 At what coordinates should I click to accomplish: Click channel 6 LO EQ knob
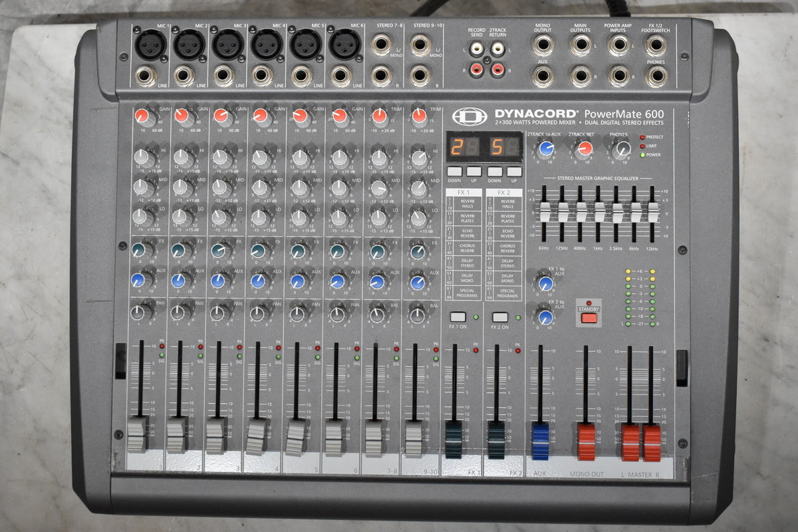339,217
